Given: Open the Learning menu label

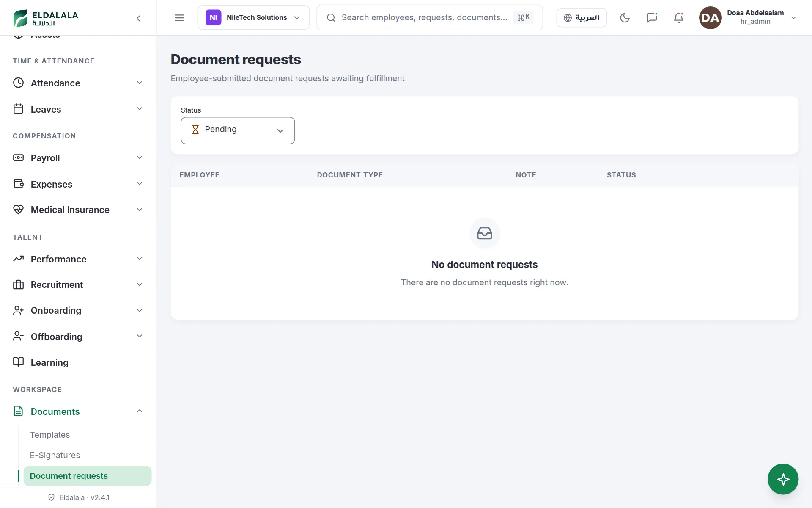Looking at the screenshot, I should [x=49, y=362].
